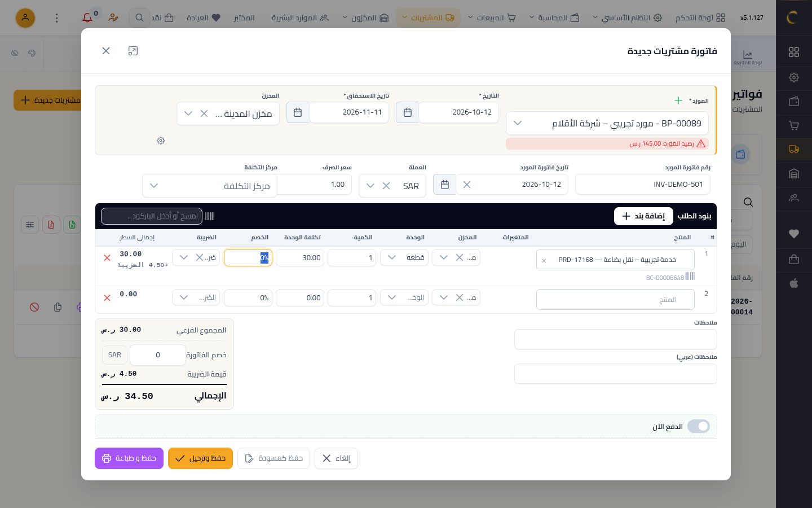Toggle Pay Now switch

point(699,426)
